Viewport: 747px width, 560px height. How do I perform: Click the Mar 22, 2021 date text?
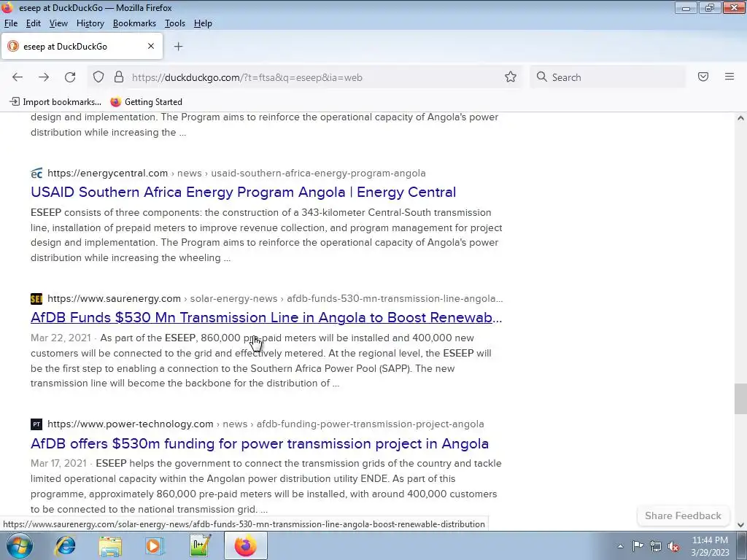[x=61, y=338]
